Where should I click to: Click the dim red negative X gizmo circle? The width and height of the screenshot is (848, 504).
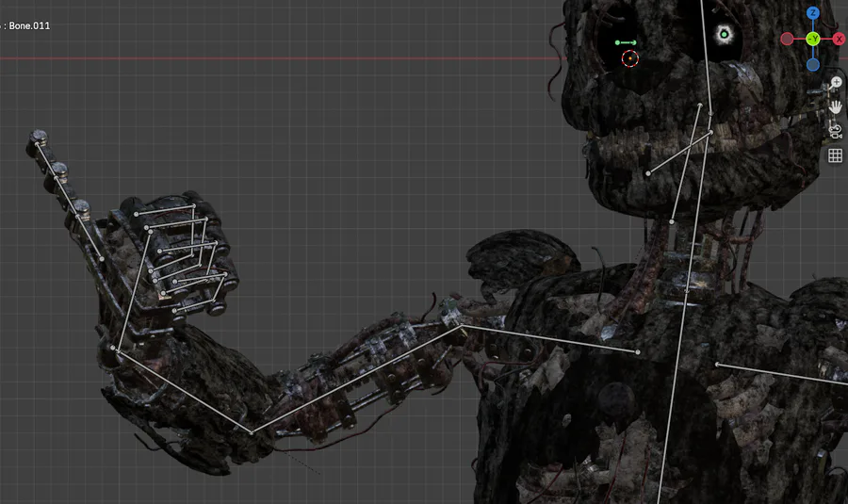[787, 39]
